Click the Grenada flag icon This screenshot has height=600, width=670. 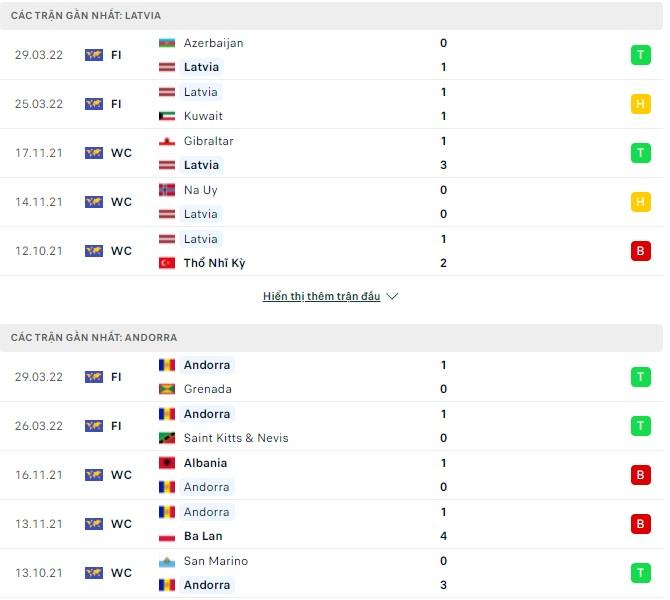167,389
